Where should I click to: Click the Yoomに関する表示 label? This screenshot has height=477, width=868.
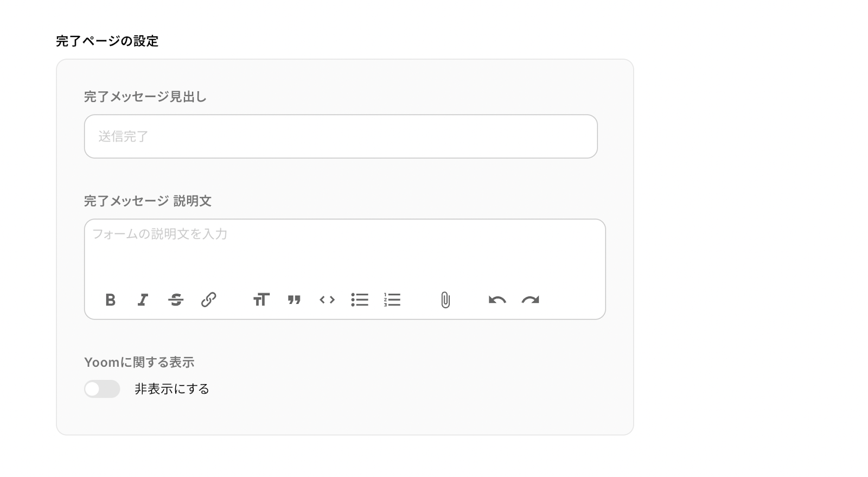pos(139,362)
